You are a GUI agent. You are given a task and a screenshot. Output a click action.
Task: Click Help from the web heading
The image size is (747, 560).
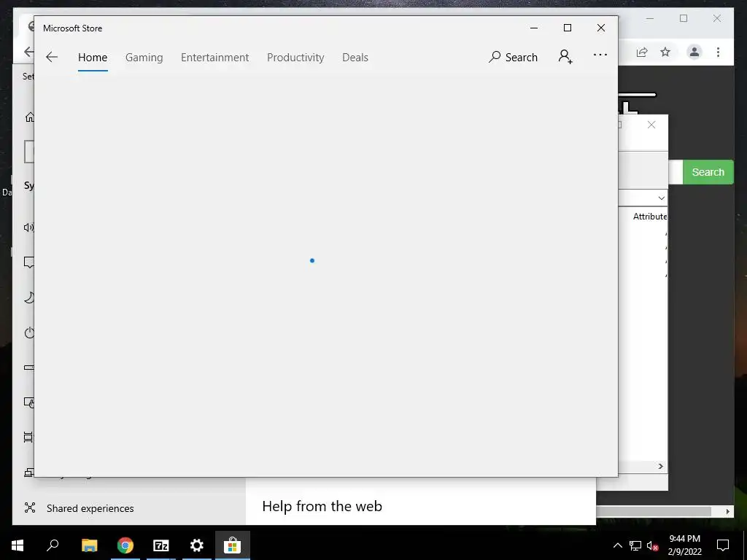(x=322, y=506)
